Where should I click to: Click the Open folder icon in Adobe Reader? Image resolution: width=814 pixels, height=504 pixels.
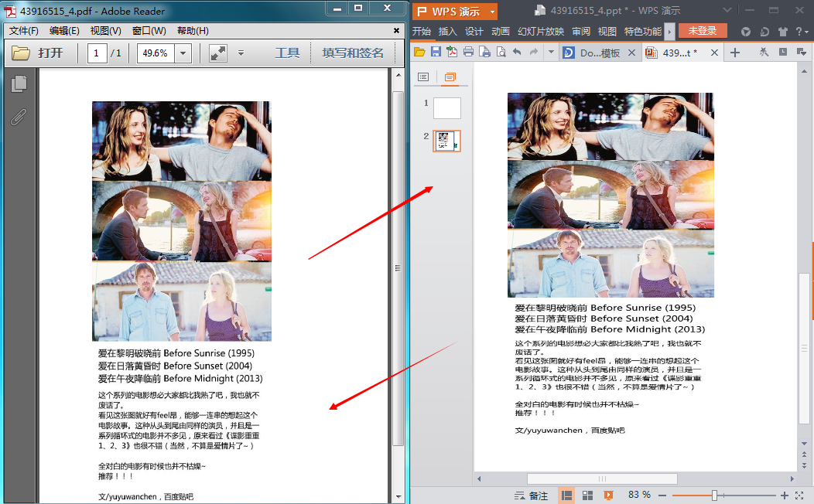coord(21,53)
